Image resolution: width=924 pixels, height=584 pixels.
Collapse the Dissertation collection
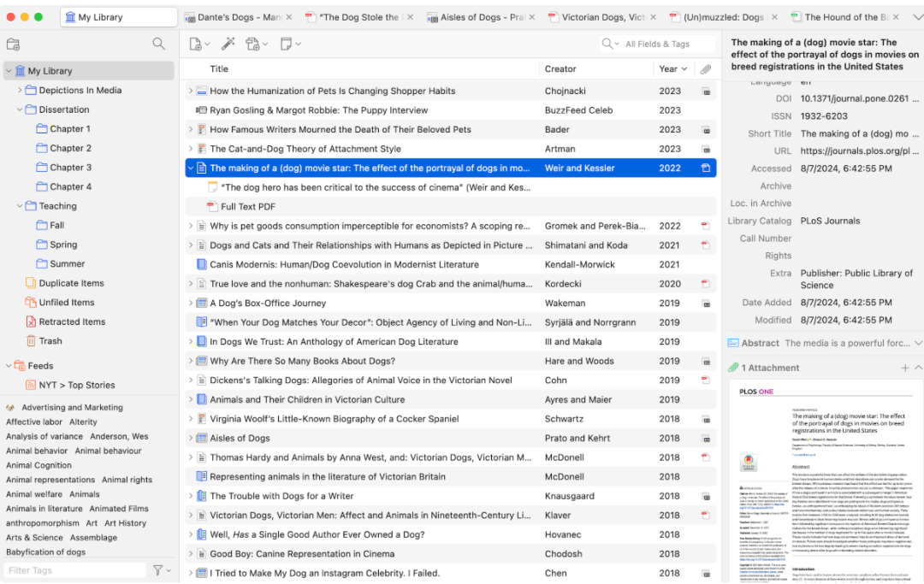point(20,109)
